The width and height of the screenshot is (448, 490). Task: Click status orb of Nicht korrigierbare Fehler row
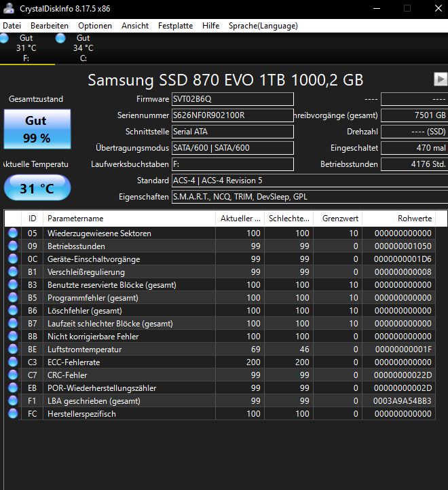(13, 336)
